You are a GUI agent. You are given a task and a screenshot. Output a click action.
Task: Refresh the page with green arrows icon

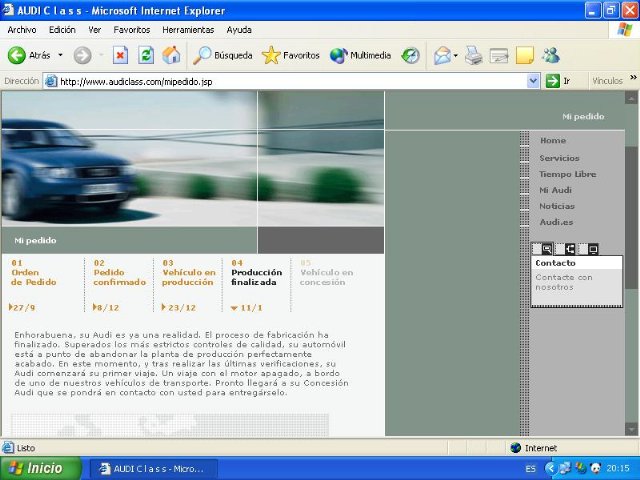(146, 55)
